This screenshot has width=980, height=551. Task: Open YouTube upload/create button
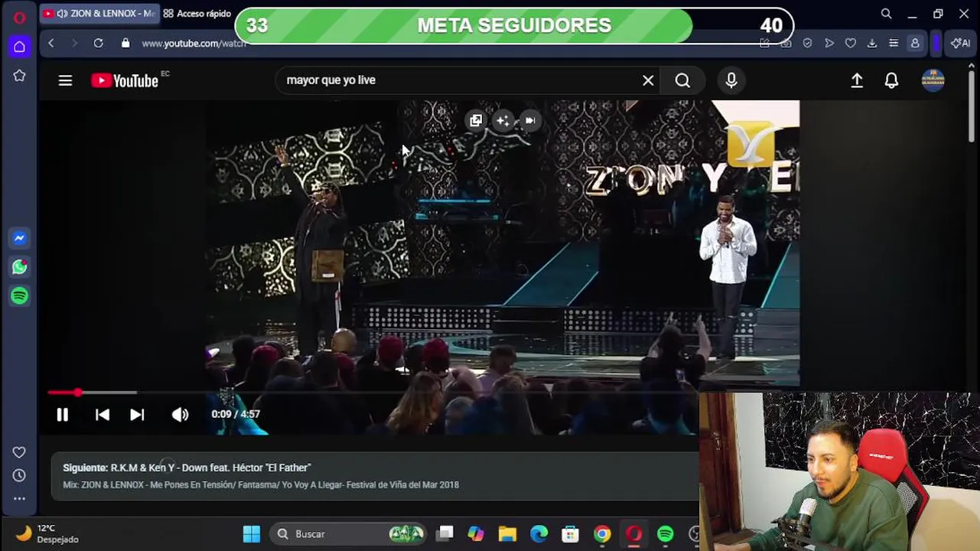tap(857, 80)
